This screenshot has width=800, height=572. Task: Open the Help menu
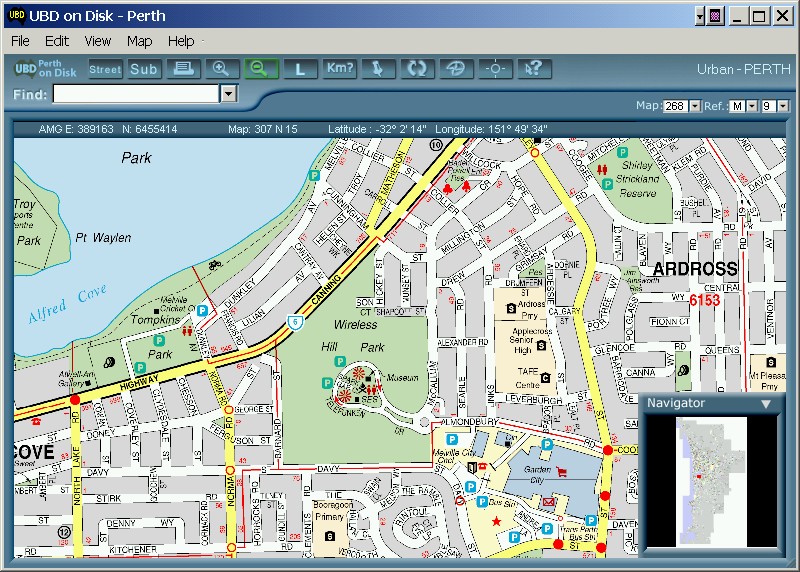[181, 41]
